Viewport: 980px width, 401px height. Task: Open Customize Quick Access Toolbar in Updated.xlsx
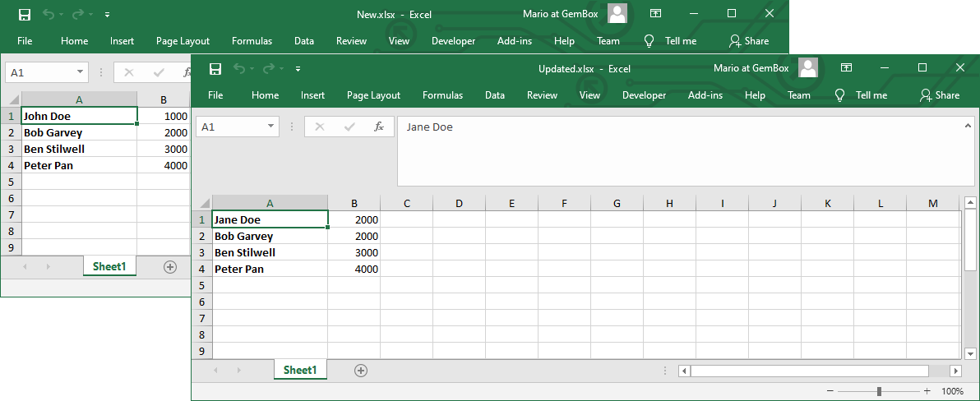click(x=298, y=69)
